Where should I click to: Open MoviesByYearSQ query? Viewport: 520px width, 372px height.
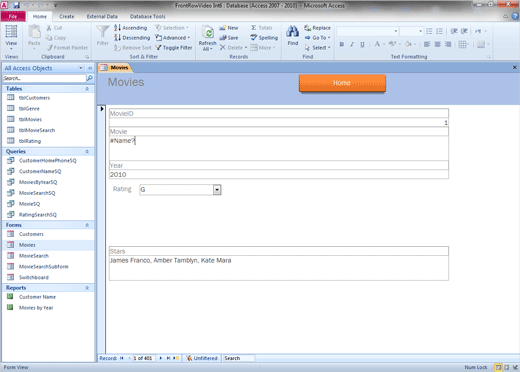tap(38, 182)
